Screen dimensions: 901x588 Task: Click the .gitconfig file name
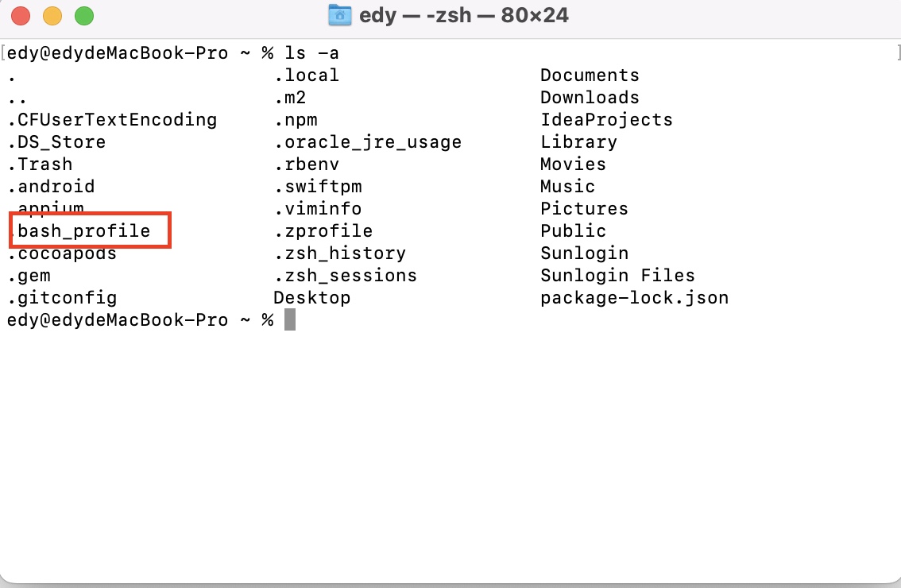pos(62,298)
